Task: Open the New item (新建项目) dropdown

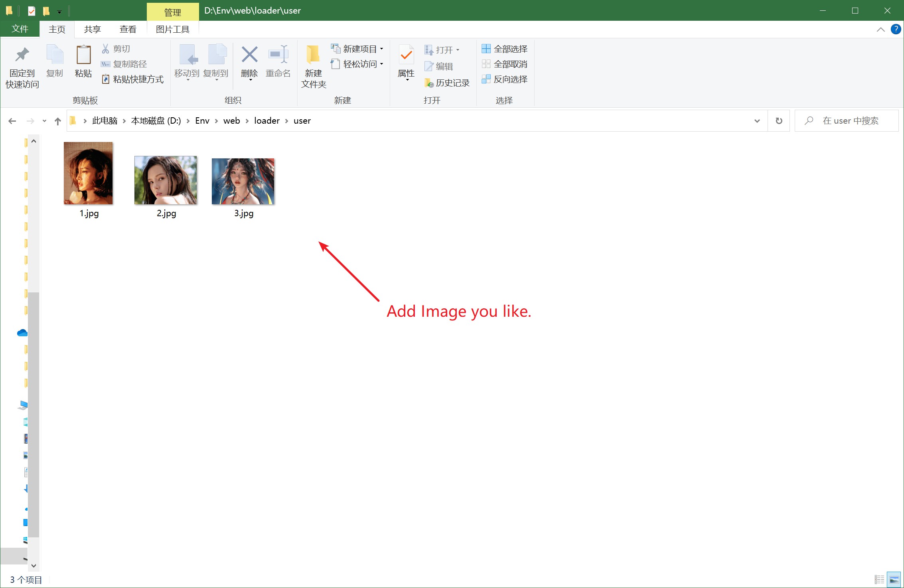Action: (357, 49)
